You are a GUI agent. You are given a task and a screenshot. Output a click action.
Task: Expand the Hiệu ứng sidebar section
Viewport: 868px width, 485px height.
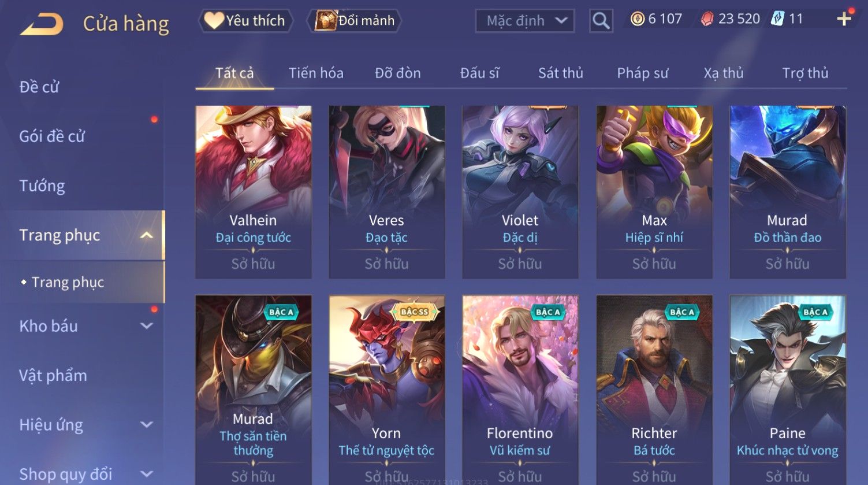coord(147,425)
